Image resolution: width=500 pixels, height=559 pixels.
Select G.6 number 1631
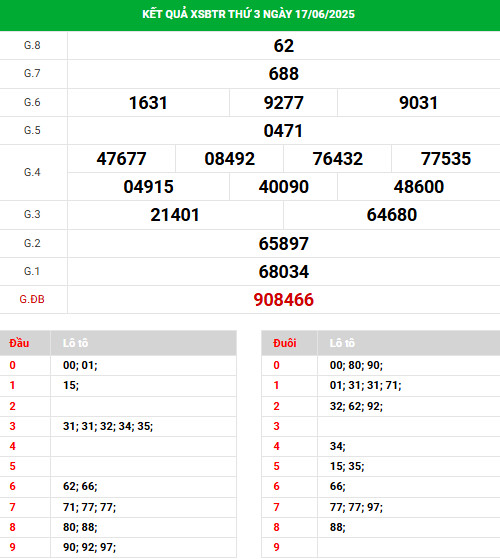pos(148,103)
